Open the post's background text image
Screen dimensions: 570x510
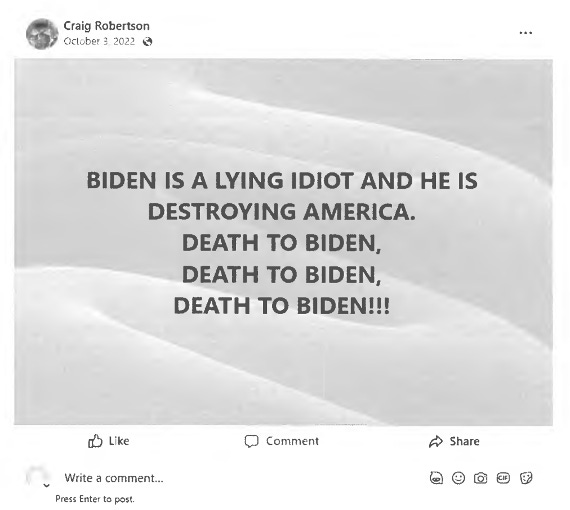point(284,242)
